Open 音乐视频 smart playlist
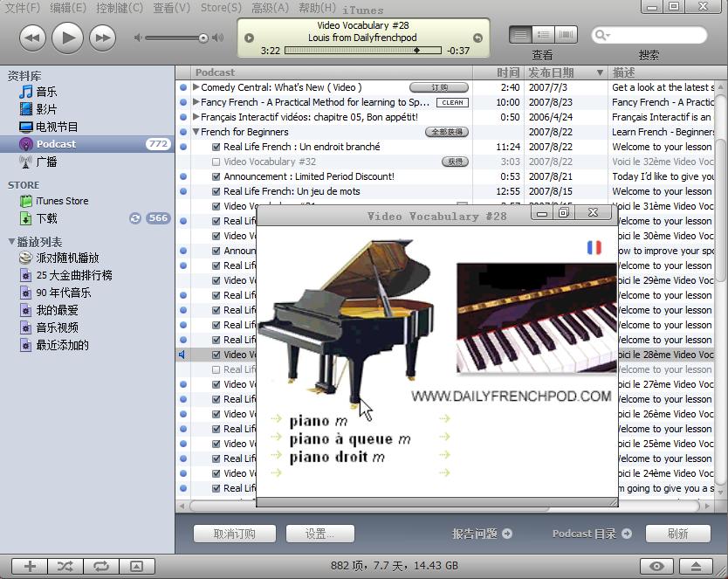The height and width of the screenshot is (579, 728). point(87,327)
